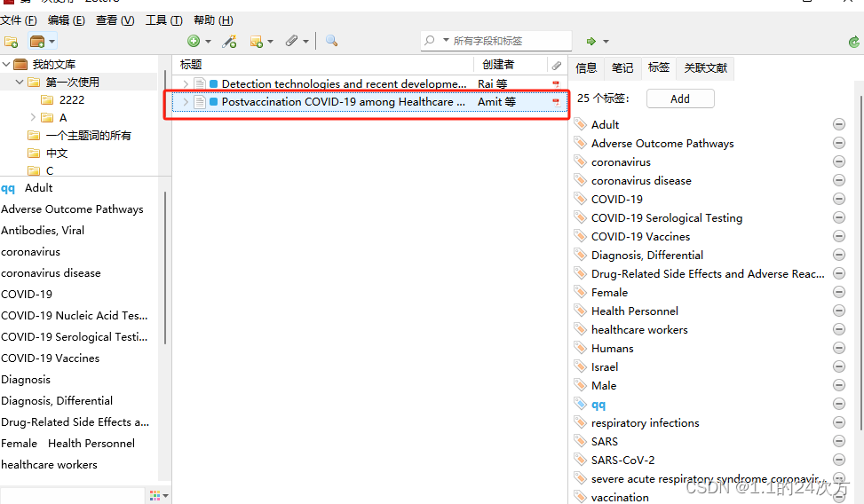
Task: Click the tag selector vertical scrollbar
Action: (165, 268)
